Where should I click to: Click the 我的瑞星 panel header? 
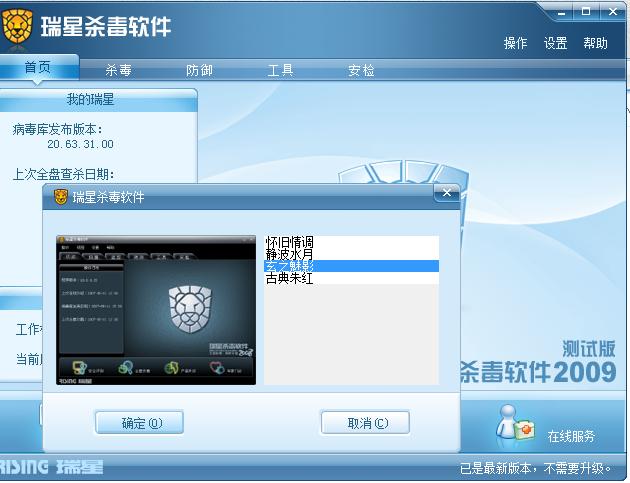click(98, 100)
